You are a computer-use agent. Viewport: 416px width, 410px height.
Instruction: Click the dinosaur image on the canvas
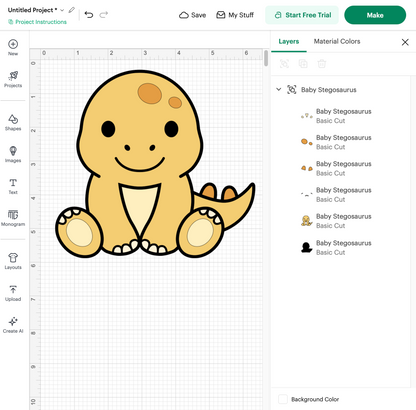pyautogui.click(x=155, y=164)
